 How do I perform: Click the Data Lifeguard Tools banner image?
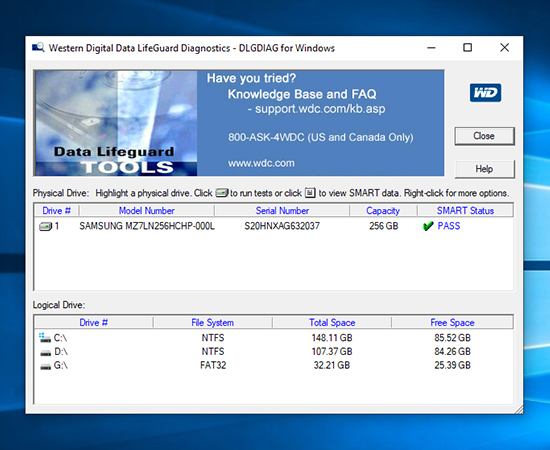click(116, 123)
